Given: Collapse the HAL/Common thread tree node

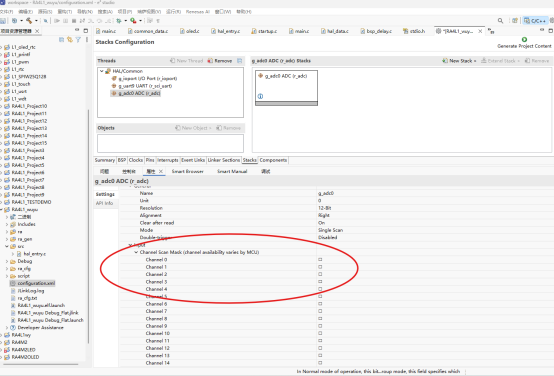Looking at the screenshot, I should 102,71.
